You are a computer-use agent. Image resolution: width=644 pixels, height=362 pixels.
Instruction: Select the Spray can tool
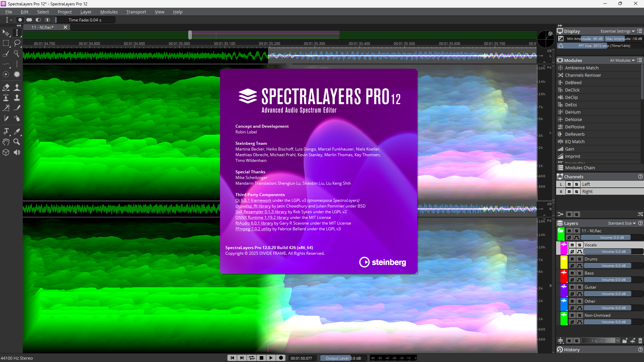pyautogui.click(x=17, y=118)
